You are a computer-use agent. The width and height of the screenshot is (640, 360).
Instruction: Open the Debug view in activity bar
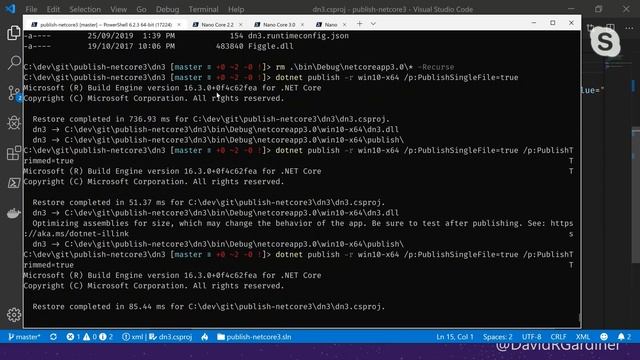pos(14,123)
